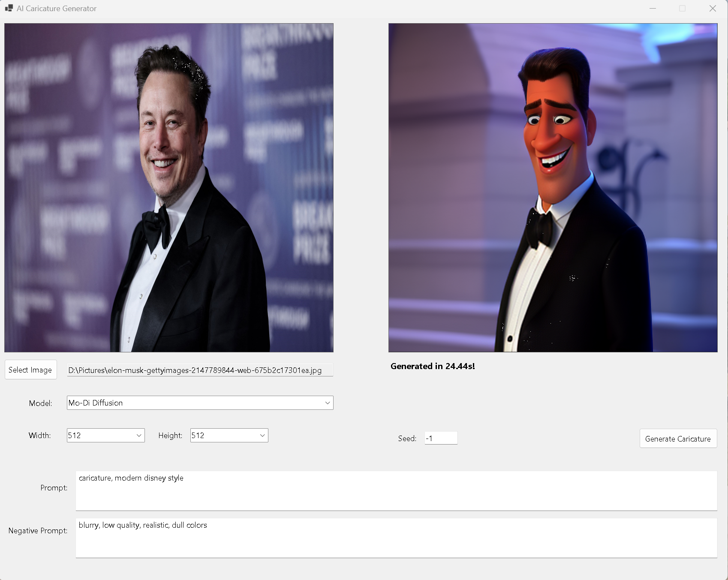728x580 pixels.
Task: Click the app icon in the title bar
Action: click(9, 8)
